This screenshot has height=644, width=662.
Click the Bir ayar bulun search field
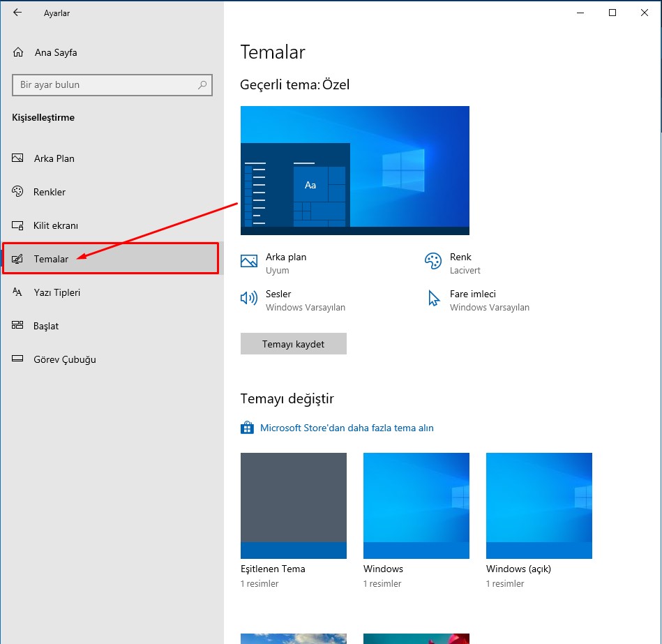point(112,85)
